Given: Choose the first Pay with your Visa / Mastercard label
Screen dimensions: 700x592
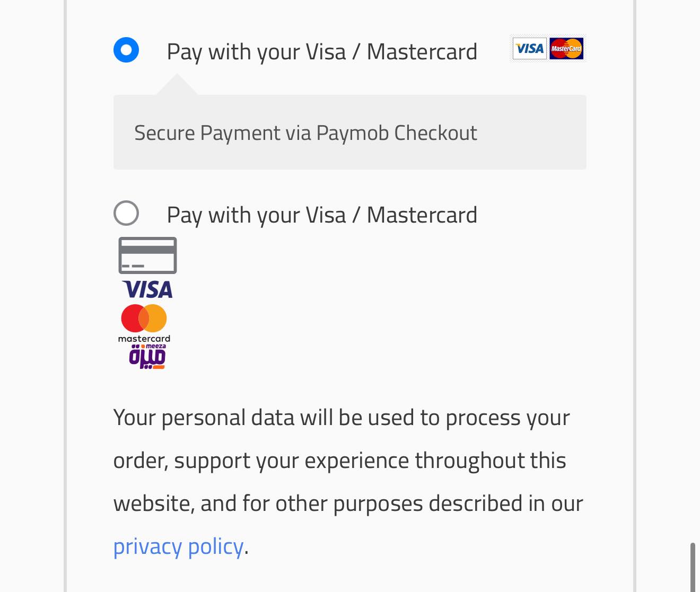Looking at the screenshot, I should pyautogui.click(x=322, y=52).
